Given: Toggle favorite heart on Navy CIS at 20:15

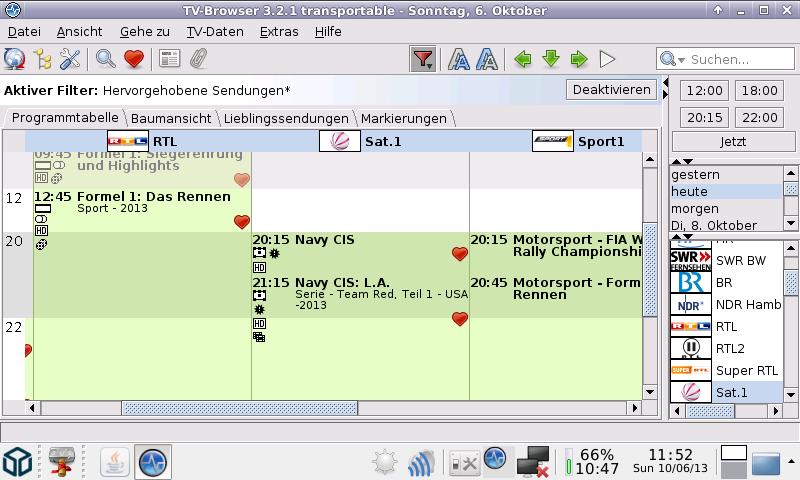Looking at the screenshot, I should [x=460, y=255].
